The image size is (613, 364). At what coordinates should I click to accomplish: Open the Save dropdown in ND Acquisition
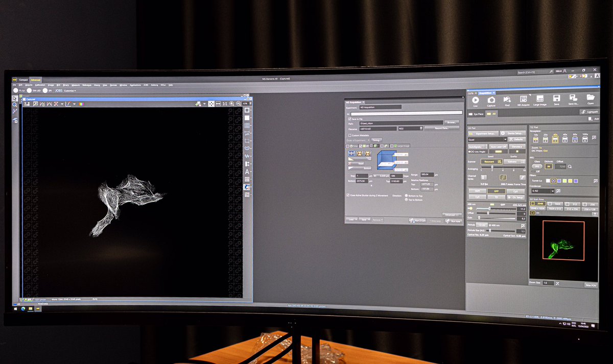(x=365, y=220)
